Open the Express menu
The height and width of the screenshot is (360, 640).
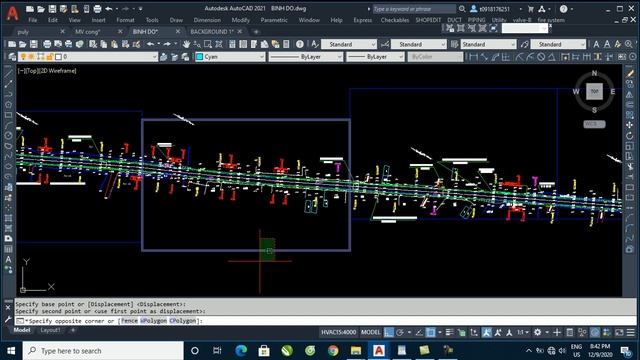(x=362, y=20)
